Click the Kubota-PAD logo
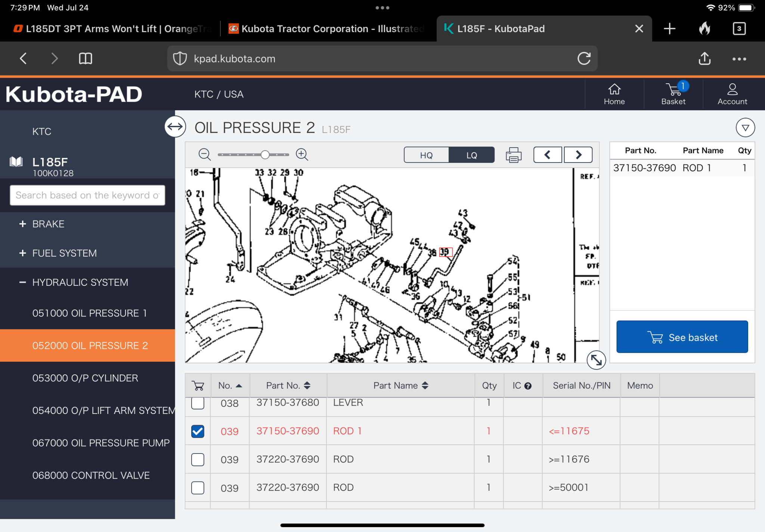Viewport: 765px width, 532px height. 74,94
